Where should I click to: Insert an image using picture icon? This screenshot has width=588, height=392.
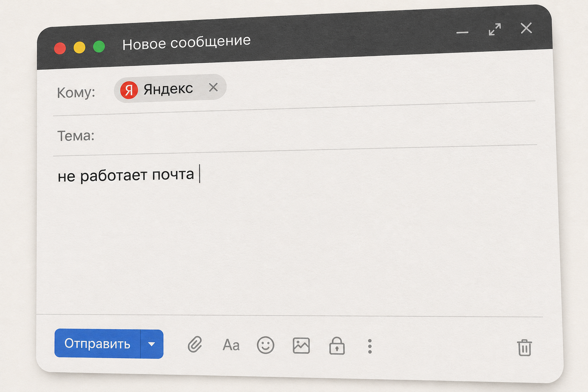point(301,346)
